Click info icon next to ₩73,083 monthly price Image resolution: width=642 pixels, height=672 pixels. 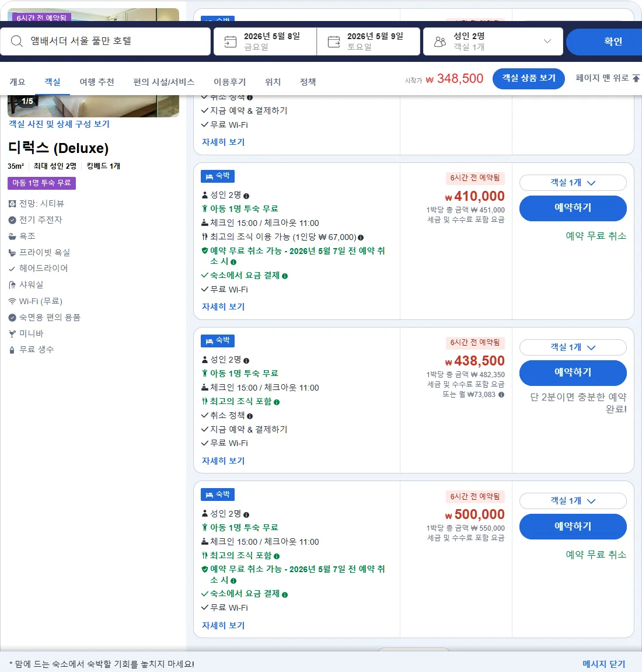[x=501, y=394]
